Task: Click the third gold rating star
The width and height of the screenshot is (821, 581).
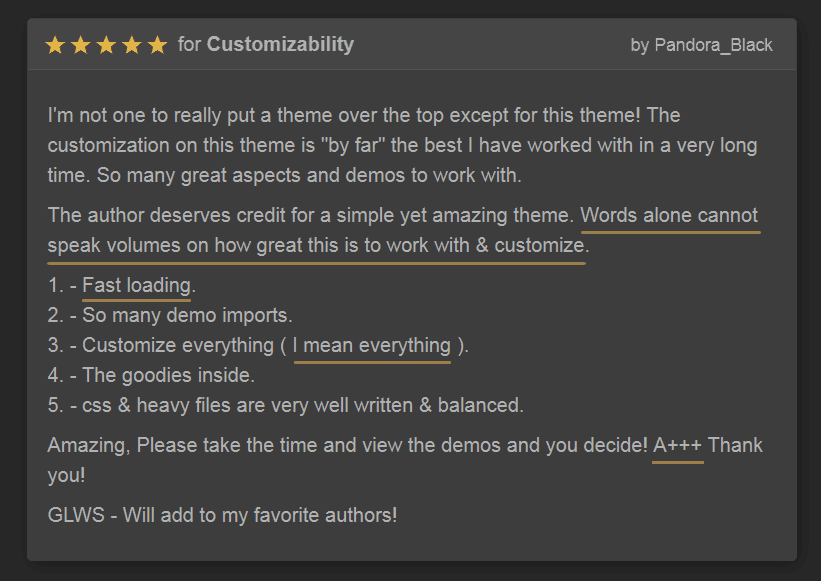Action: (106, 45)
